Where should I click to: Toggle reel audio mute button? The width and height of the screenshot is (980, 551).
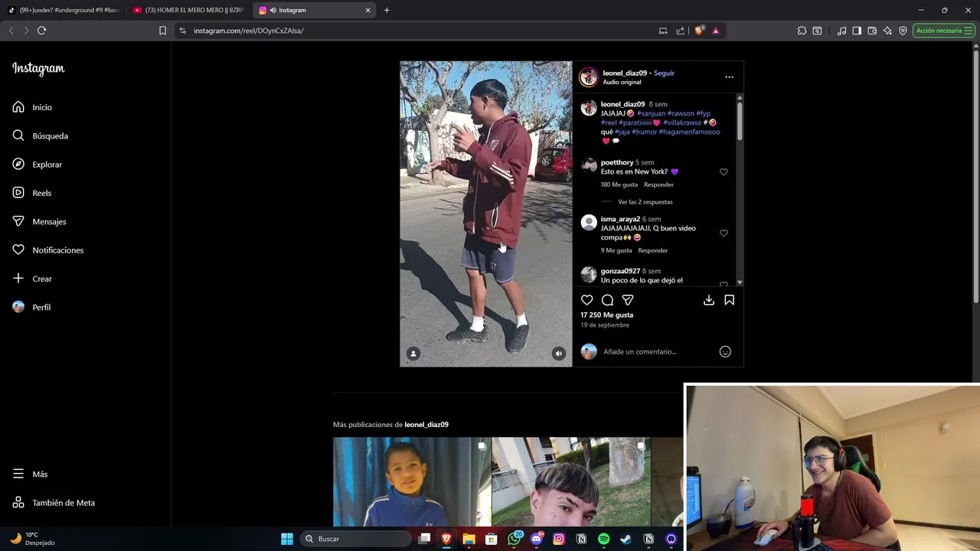click(559, 354)
